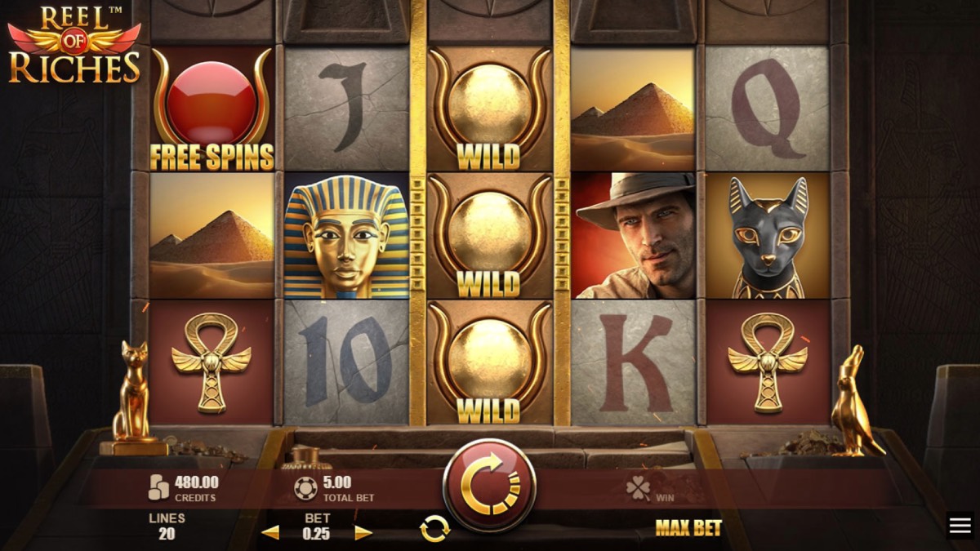Viewport: 980px width, 551px height.
Task: Decrease bet with the left arrow
Action: tap(270, 533)
